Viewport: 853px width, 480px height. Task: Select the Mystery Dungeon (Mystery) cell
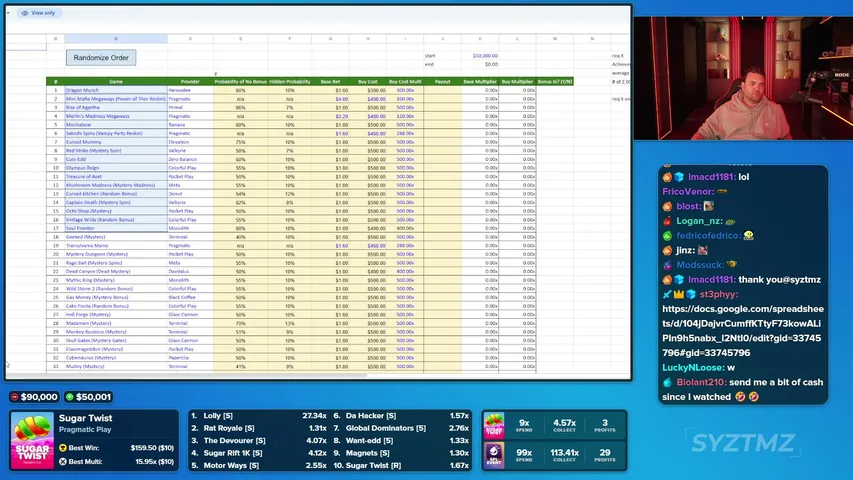116,254
